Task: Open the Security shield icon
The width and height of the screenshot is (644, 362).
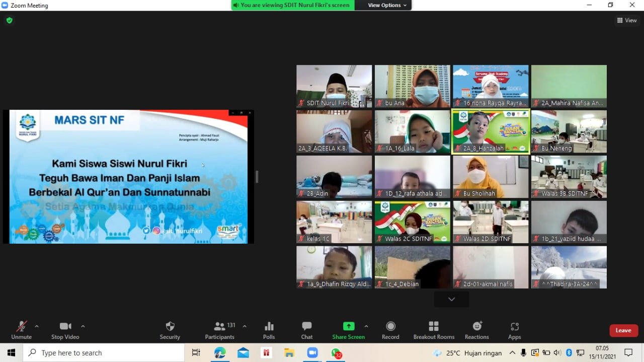Action: pyautogui.click(x=170, y=326)
